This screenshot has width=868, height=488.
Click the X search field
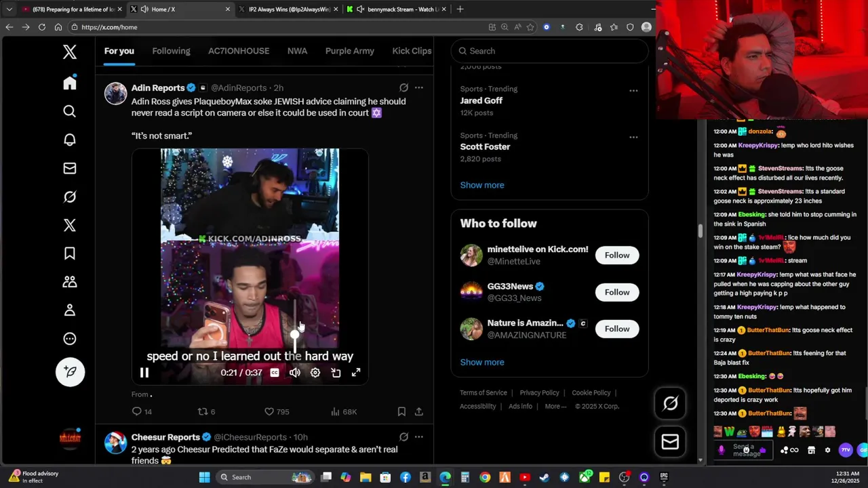pos(549,51)
